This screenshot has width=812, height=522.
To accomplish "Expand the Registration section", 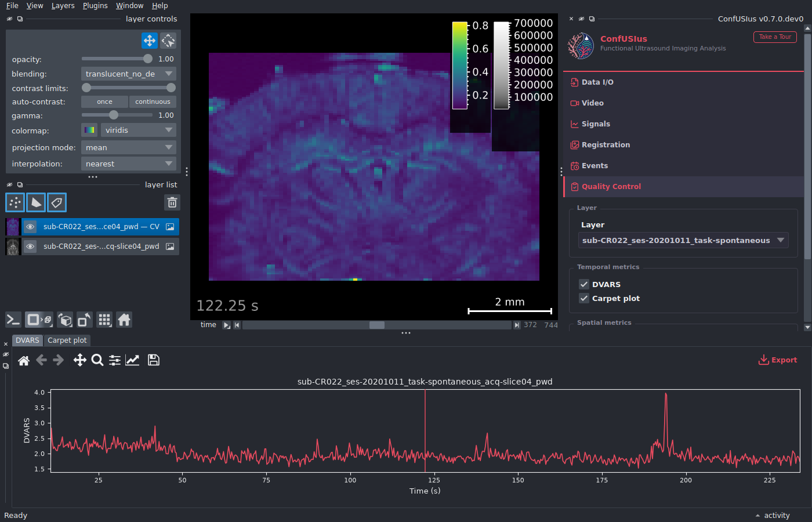I will 683,145.
